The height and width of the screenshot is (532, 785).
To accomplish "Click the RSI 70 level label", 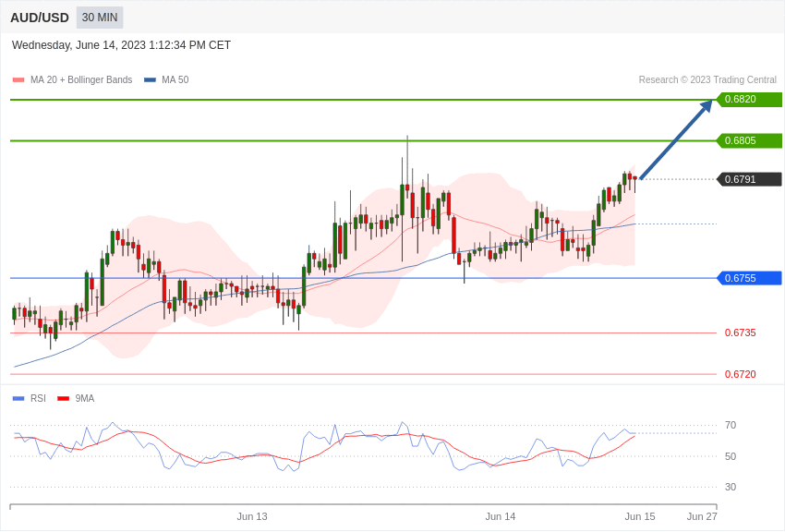I will click(x=731, y=426).
